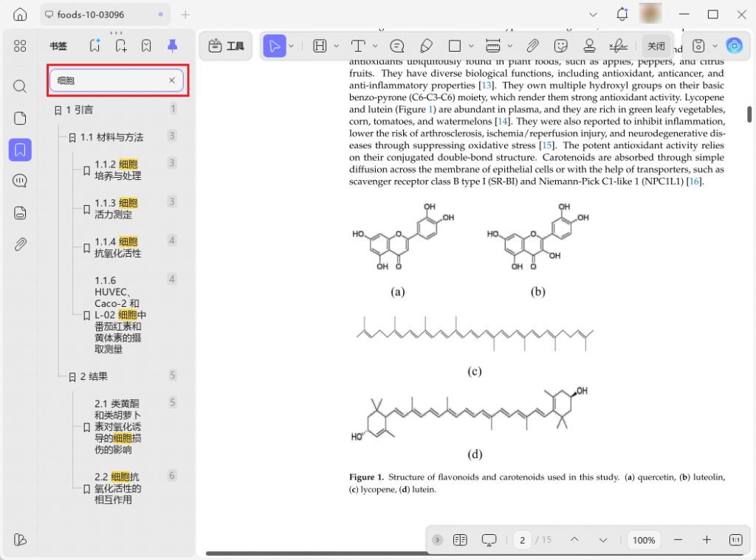Open the search panel in left sidebar
The width and height of the screenshot is (756, 560).
pos(20,86)
